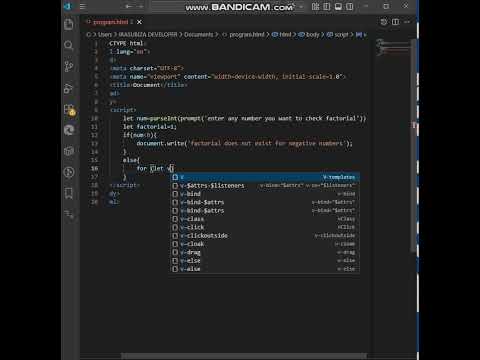
Task: Open the Edge browser tools icon in activity bar
Action: pyautogui.click(x=69, y=130)
